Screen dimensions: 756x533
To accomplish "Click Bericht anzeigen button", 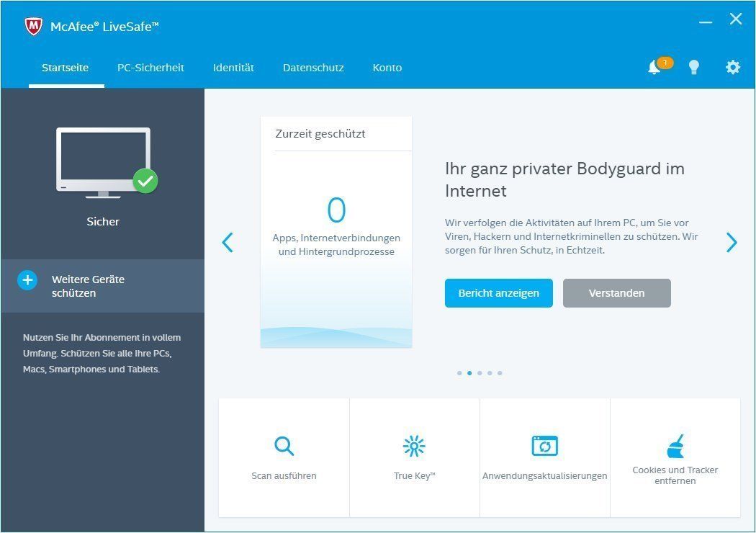I will point(498,292).
